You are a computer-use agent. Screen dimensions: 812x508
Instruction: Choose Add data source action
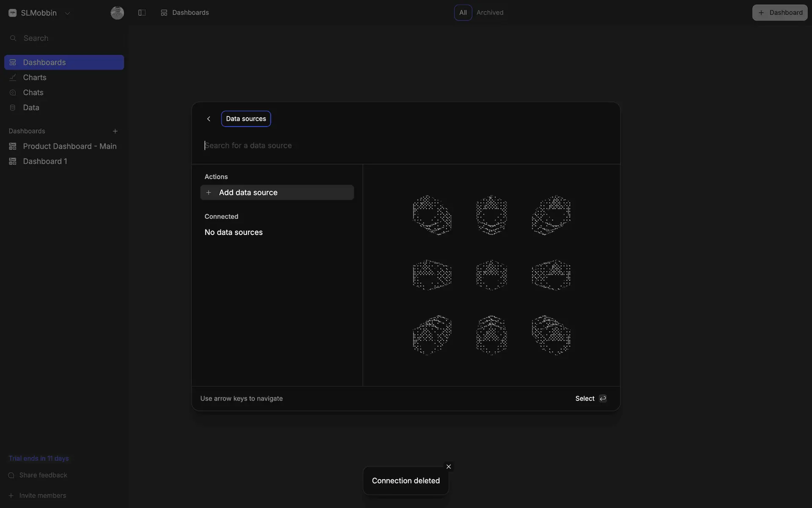(277, 193)
